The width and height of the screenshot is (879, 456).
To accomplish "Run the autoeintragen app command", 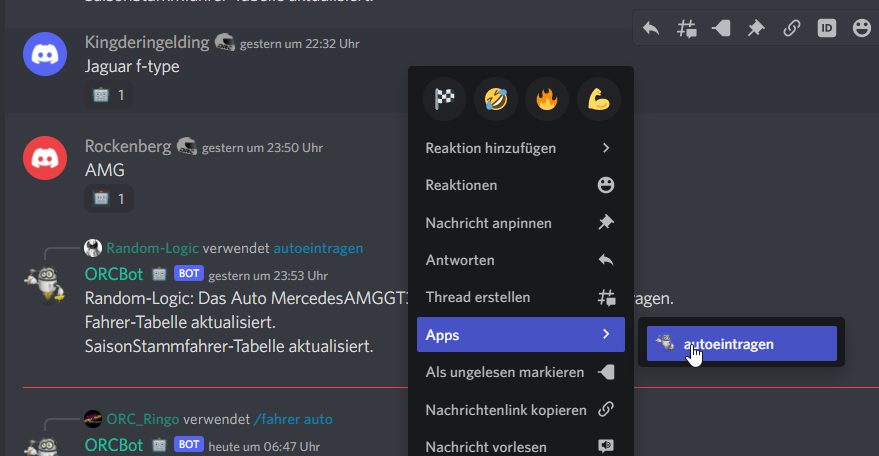I will tap(741, 343).
